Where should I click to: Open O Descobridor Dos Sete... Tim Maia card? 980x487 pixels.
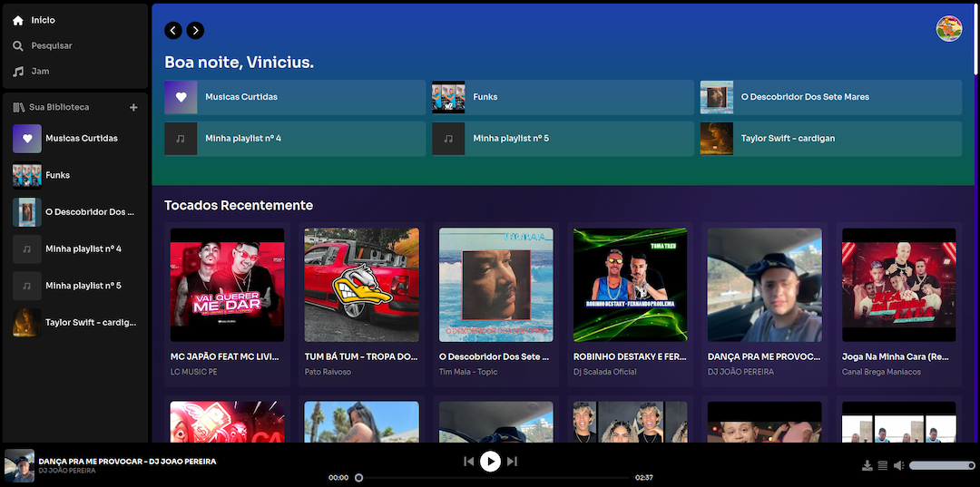click(495, 304)
